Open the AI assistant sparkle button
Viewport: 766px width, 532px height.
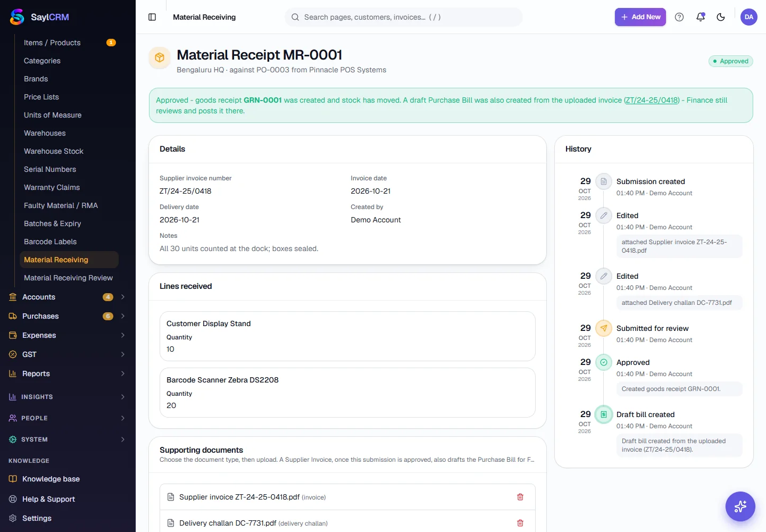pyautogui.click(x=740, y=506)
